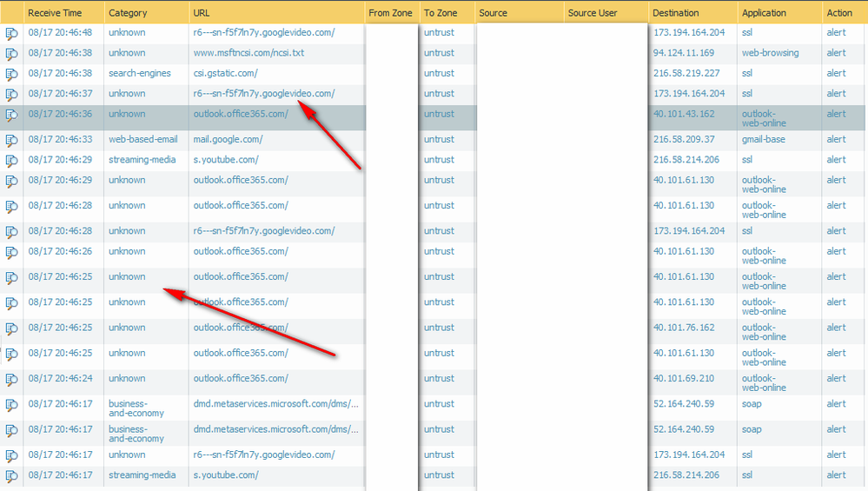
Task: Open details icon for 20:46:29 outlook.office365.com row
Action: [11, 182]
